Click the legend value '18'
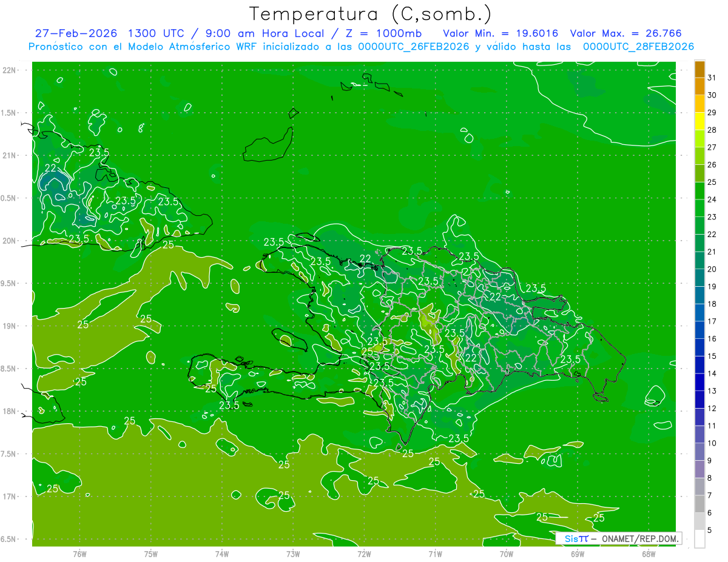This screenshot has width=728, height=562. coord(712,304)
